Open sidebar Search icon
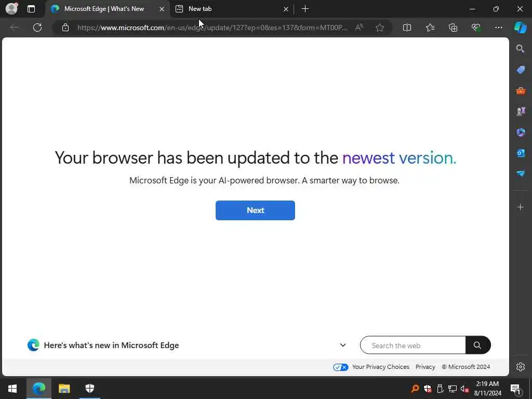The image size is (532, 399). pyautogui.click(x=521, y=49)
